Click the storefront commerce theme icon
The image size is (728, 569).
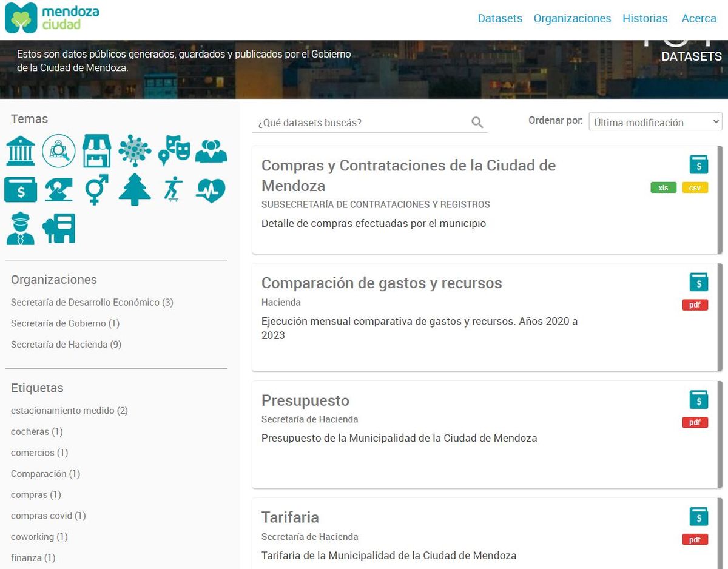[x=96, y=150]
